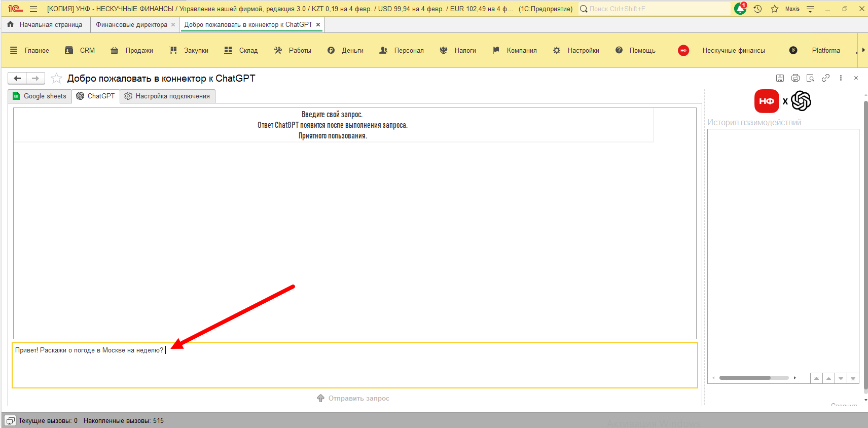Click the query text input field
The image size is (868, 428).
tap(355, 365)
